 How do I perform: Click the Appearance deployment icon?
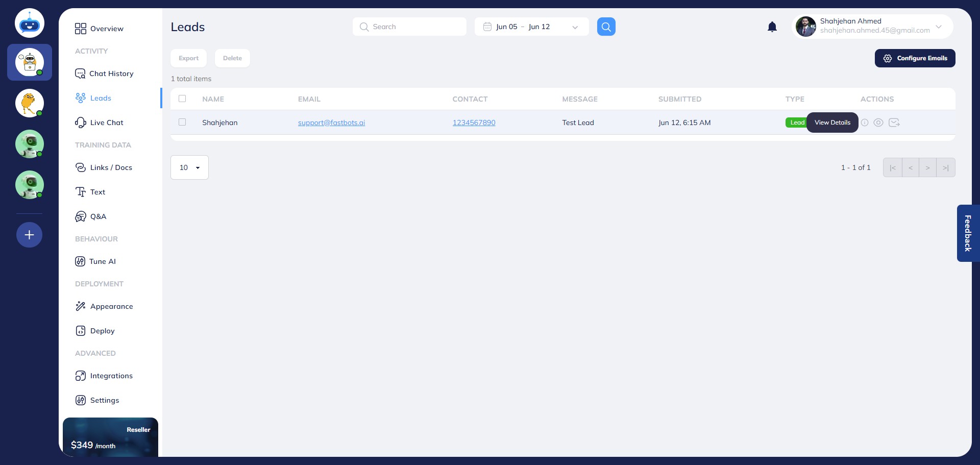(x=81, y=306)
